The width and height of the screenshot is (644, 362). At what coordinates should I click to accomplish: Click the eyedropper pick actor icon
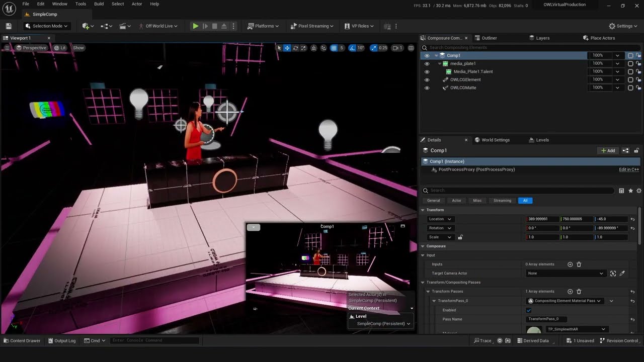[x=622, y=274]
